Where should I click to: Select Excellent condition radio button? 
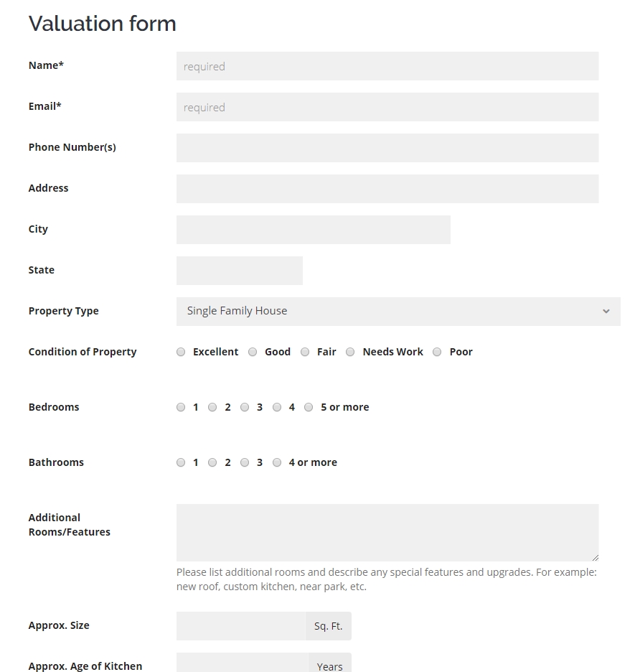181,352
